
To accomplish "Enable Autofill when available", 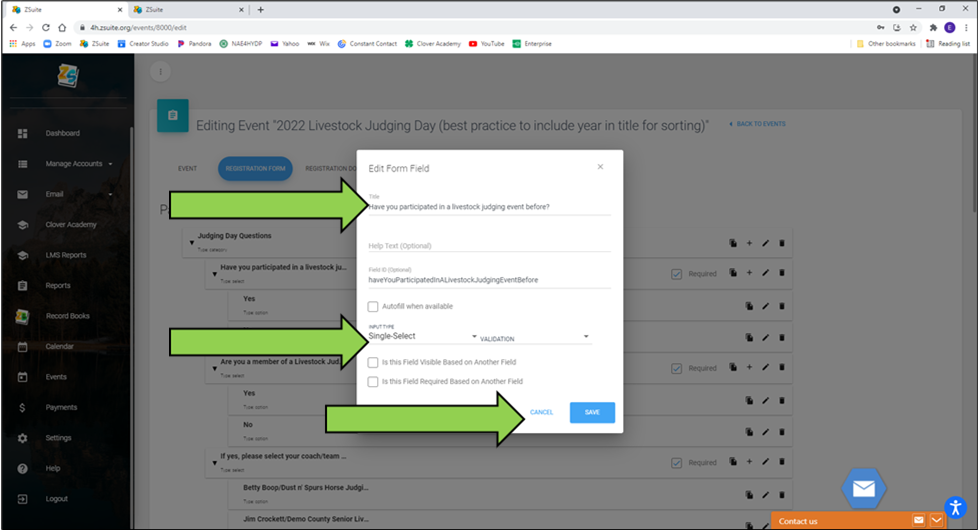I will (373, 307).
